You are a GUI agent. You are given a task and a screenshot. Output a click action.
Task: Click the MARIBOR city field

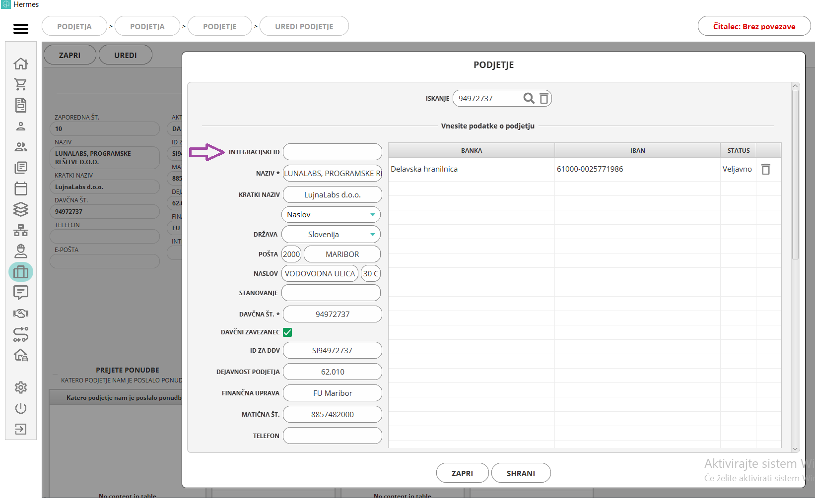pyautogui.click(x=342, y=254)
